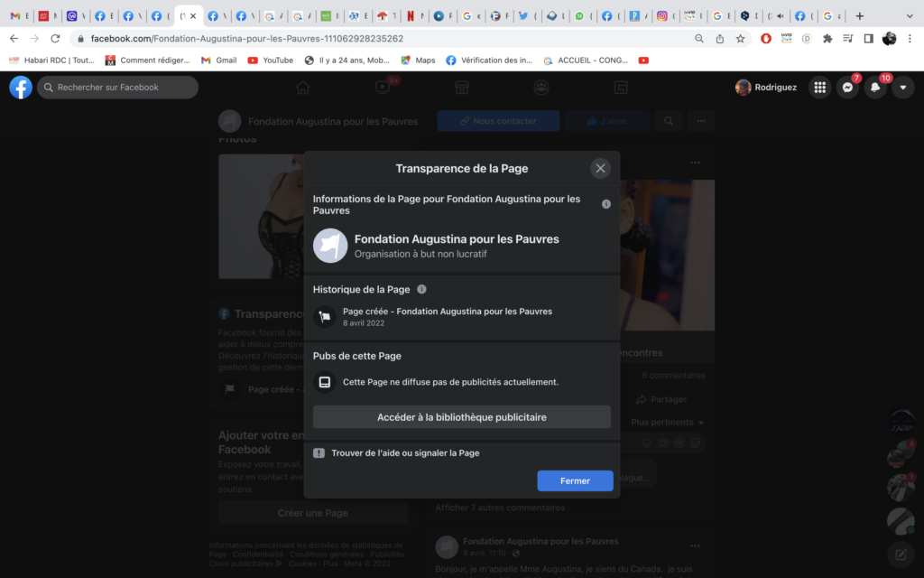This screenshot has width=924, height=578.
Task: Open the Chrome three-dot menu
Action: [x=910, y=38]
